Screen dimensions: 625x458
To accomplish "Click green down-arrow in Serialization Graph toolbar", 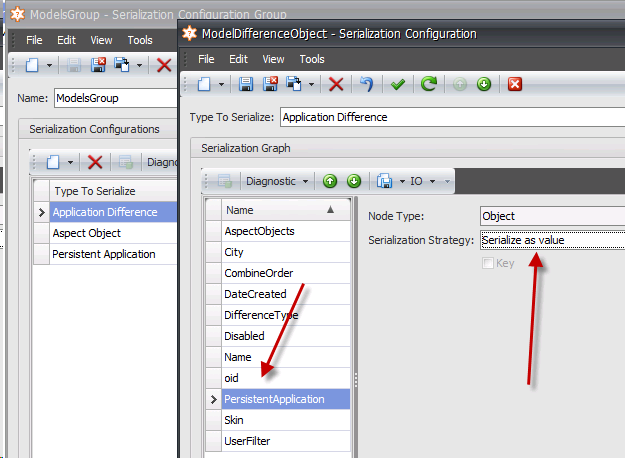I will (354, 181).
